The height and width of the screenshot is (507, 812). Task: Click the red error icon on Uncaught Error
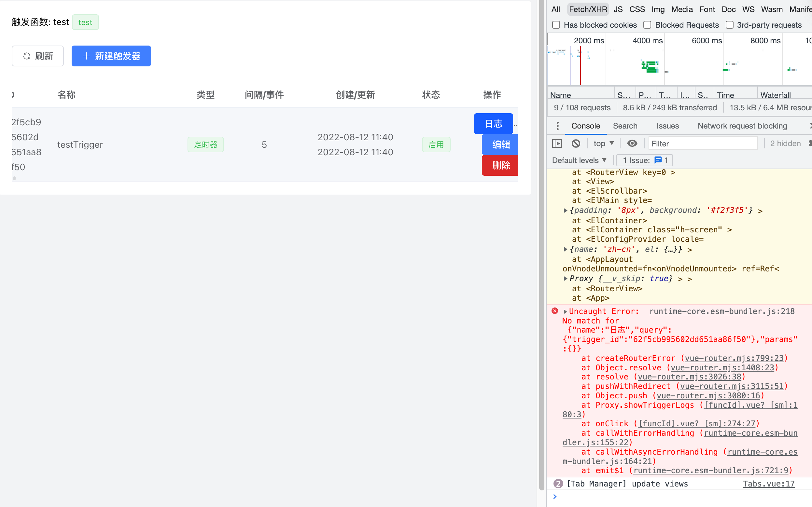pos(555,311)
